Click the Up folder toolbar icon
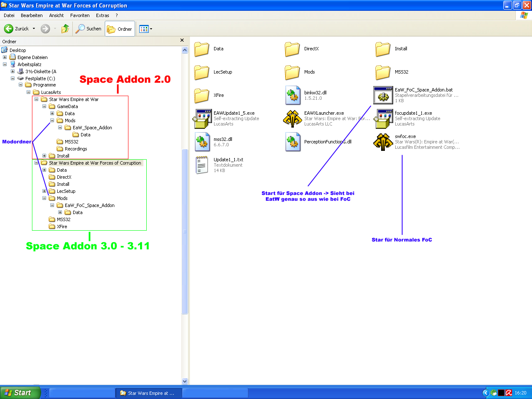This screenshot has width=532, height=399. pyautogui.click(x=65, y=29)
